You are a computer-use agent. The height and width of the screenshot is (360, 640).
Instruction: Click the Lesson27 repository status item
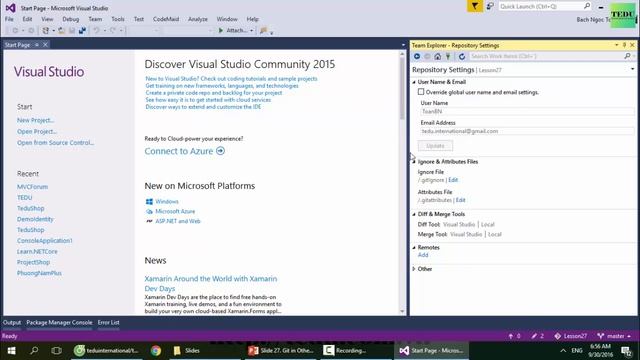coord(571,336)
